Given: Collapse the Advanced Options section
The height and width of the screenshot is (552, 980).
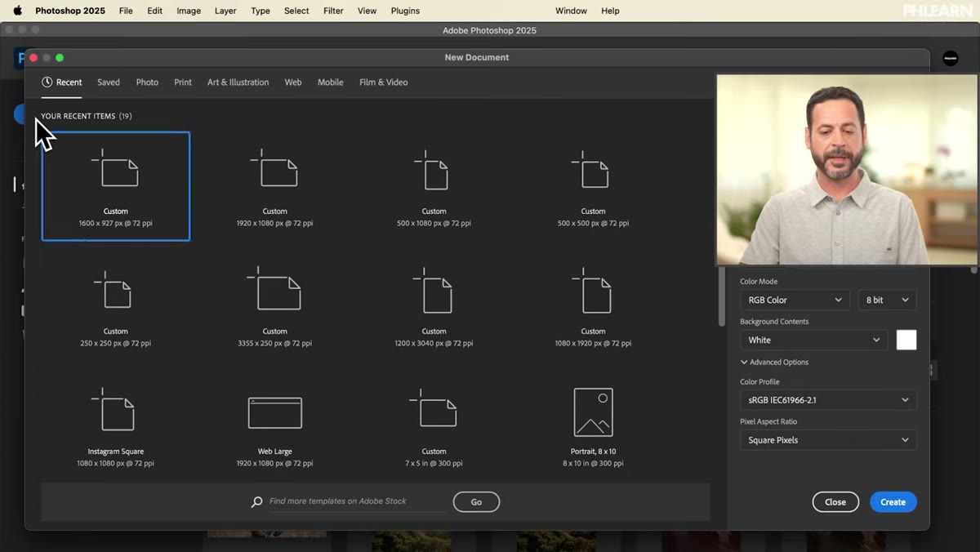Looking at the screenshot, I should 774,362.
